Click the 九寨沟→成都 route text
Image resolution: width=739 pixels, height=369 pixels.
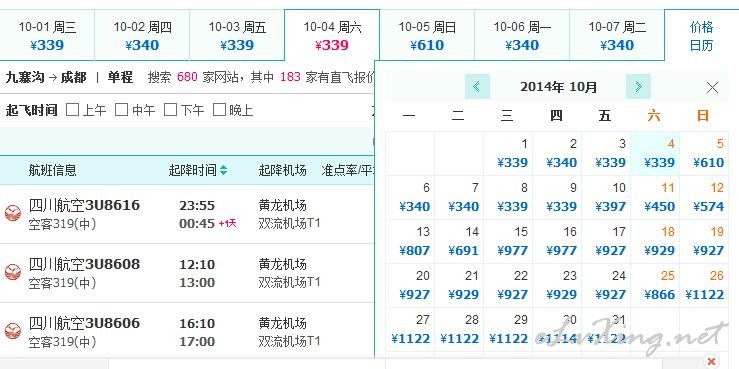coord(46,77)
